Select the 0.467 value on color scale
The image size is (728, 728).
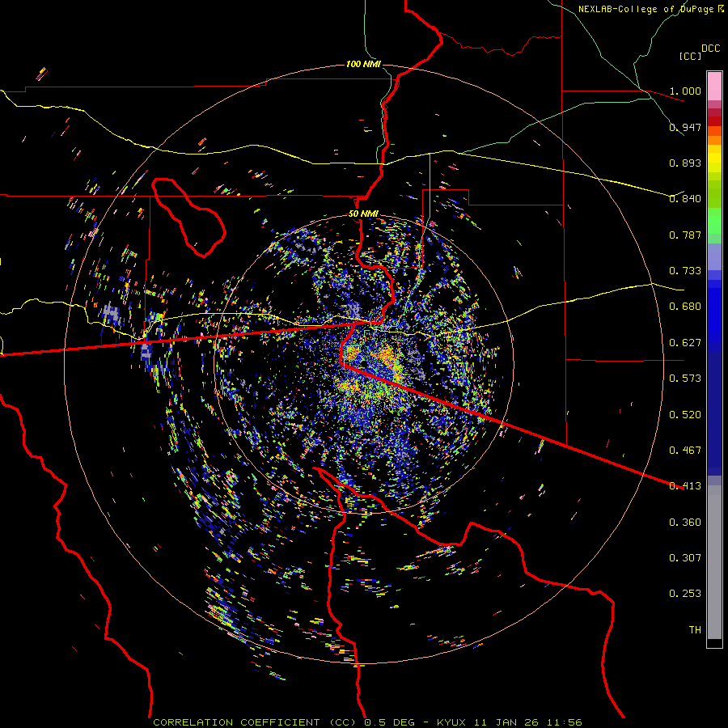click(x=685, y=451)
